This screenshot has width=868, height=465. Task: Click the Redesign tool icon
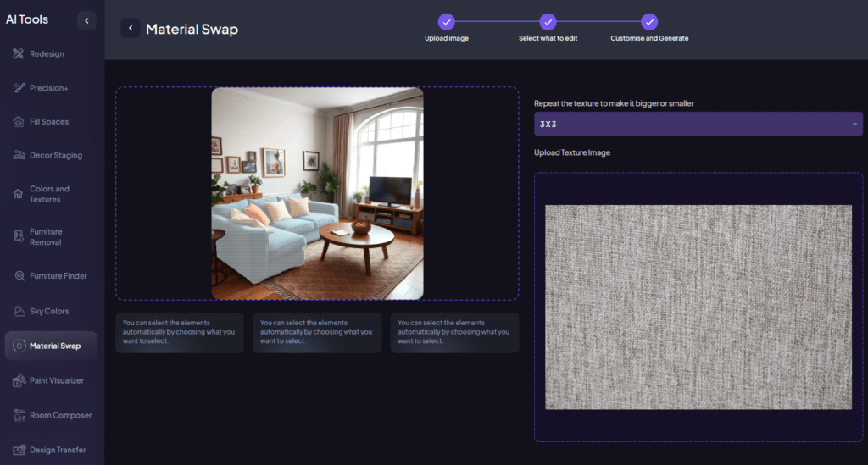click(19, 53)
